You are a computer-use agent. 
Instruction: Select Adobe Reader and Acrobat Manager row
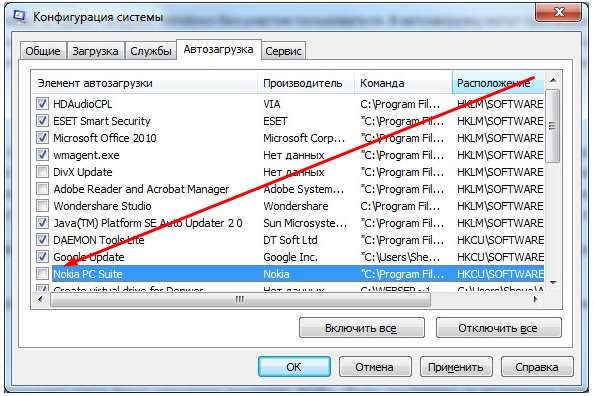(141, 189)
